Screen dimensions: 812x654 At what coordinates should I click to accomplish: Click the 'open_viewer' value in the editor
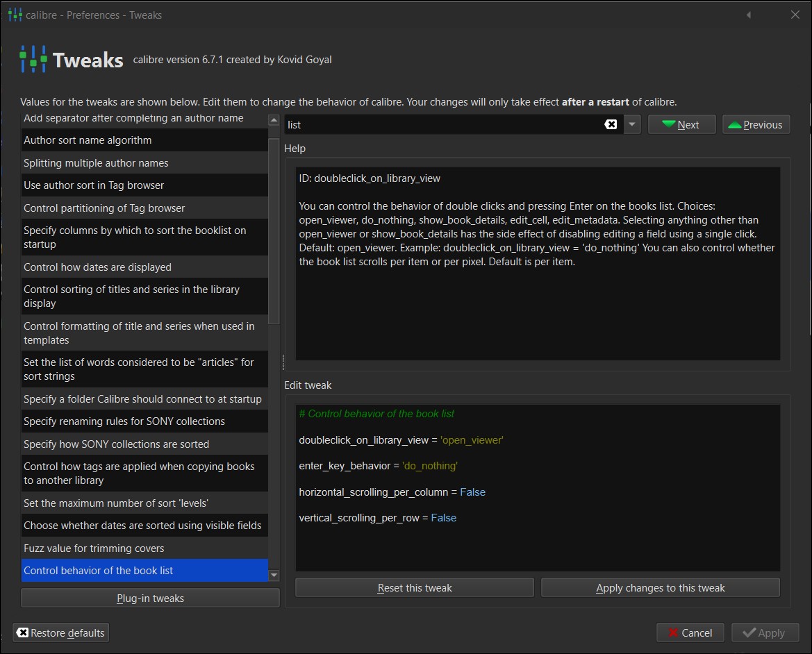472,439
